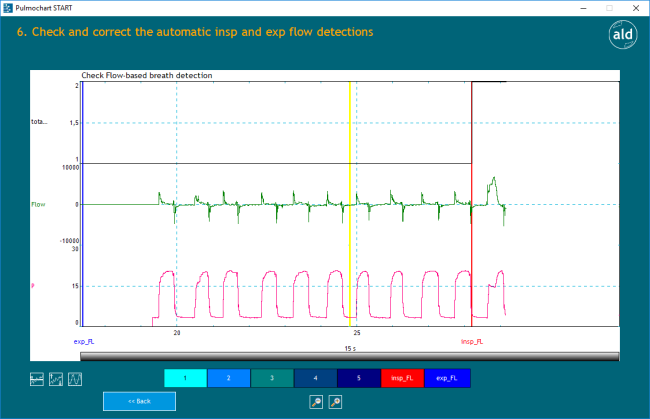Click the red insp_FL label under chart
Image resolution: width=650 pixels, height=419 pixels.
tap(472, 341)
